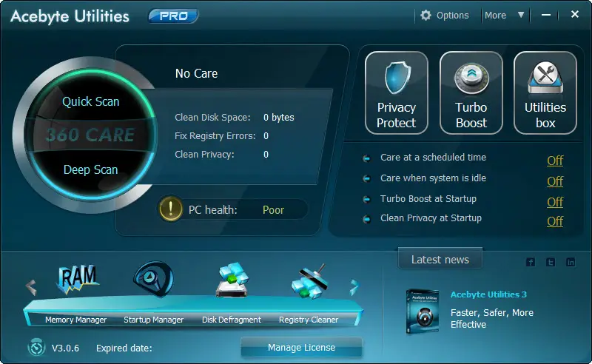
Task: Open the Privacy Protect shield icon
Action: 397,78
